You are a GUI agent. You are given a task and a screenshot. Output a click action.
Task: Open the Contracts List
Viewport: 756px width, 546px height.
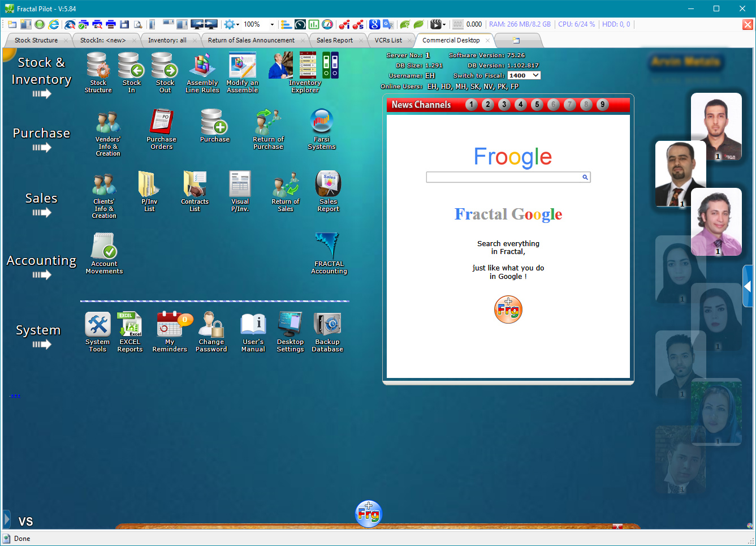pyautogui.click(x=195, y=192)
